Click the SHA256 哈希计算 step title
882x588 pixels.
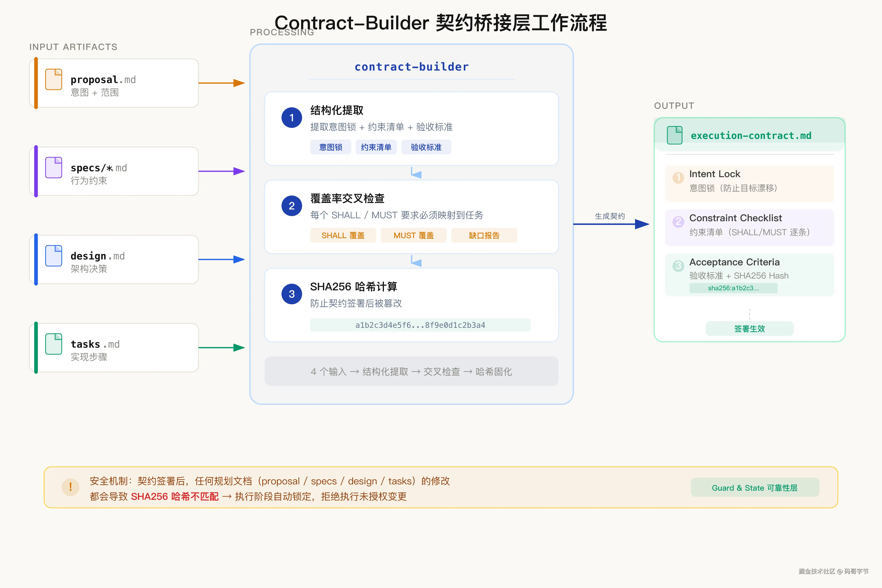pos(353,286)
